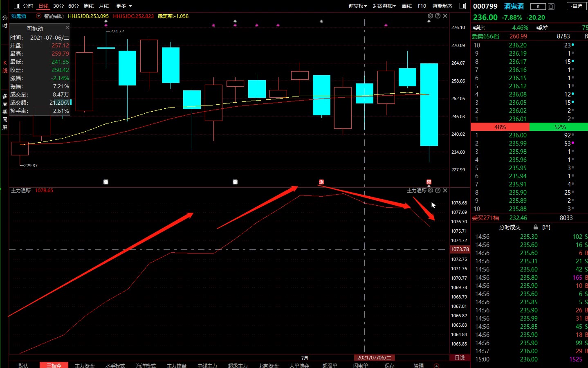The width and height of the screenshot is (588, 368).
Task: Toggle right panel layout icon
Action: click(463, 6)
